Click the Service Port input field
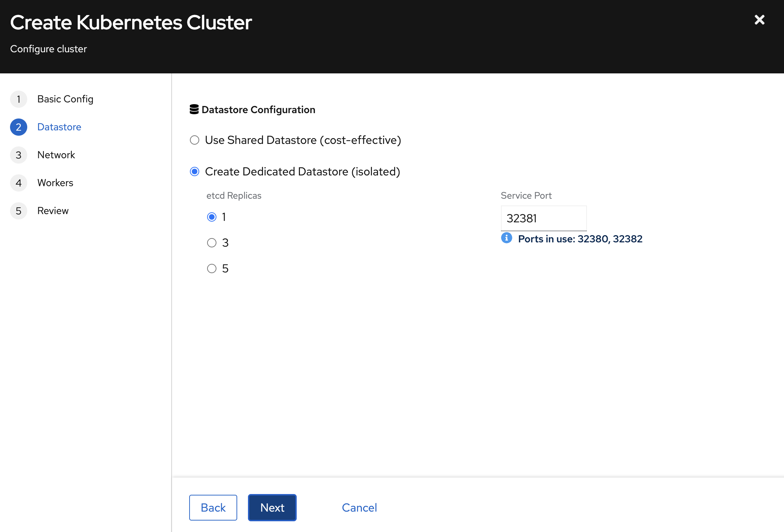The height and width of the screenshot is (532, 784). 543,218
